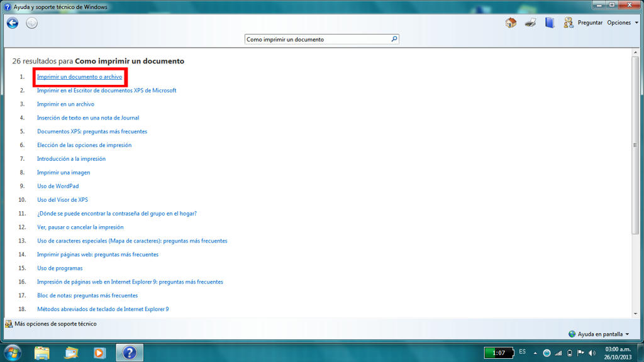Click the volume speaker tray icon
This screenshot has height=362, width=644.
592,353
